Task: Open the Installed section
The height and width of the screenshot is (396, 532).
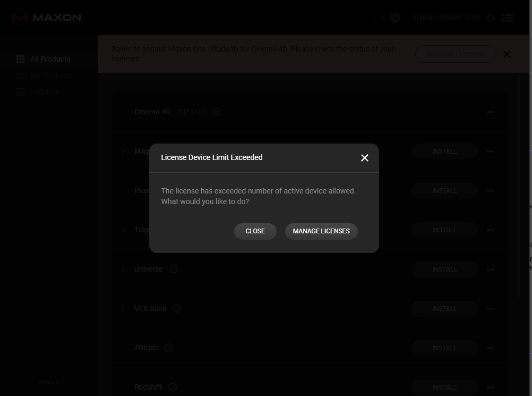Action: coord(49,92)
